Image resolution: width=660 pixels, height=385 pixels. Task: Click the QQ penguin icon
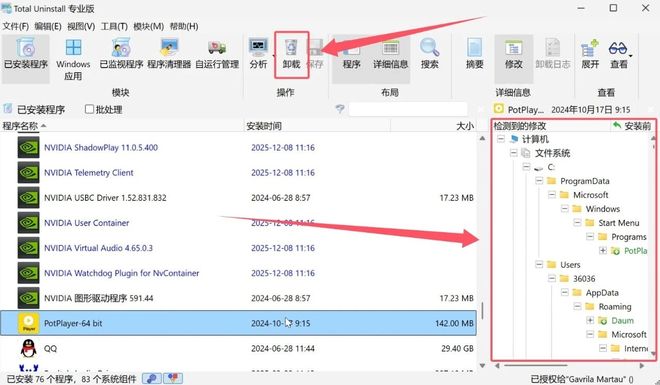click(28, 348)
